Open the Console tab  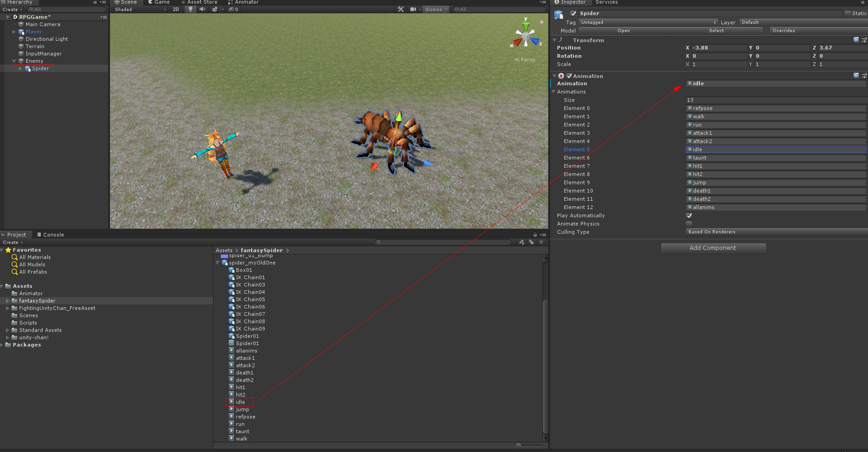click(50, 235)
